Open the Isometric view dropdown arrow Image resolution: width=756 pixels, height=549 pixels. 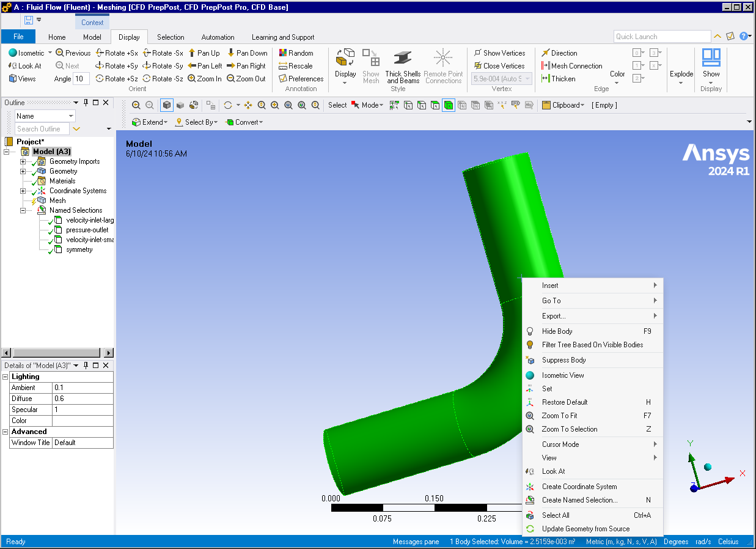pyautogui.click(x=50, y=53)
